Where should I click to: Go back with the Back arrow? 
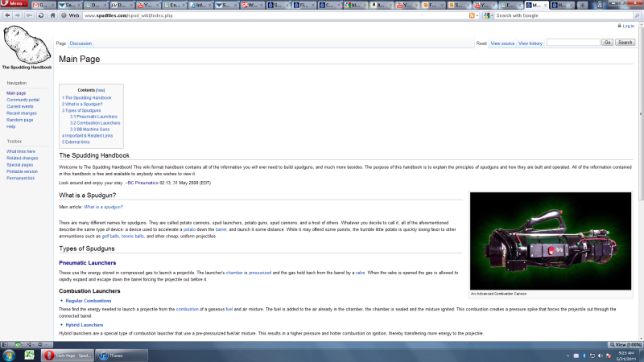pyautogui.click(x=7, y=15)
